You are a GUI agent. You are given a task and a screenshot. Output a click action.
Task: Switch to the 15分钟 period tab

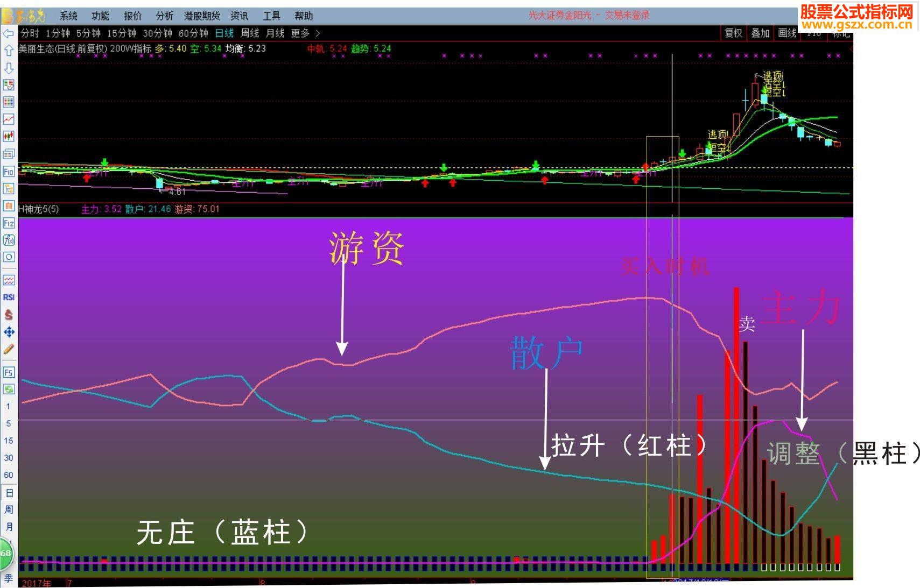coord(122,33)
